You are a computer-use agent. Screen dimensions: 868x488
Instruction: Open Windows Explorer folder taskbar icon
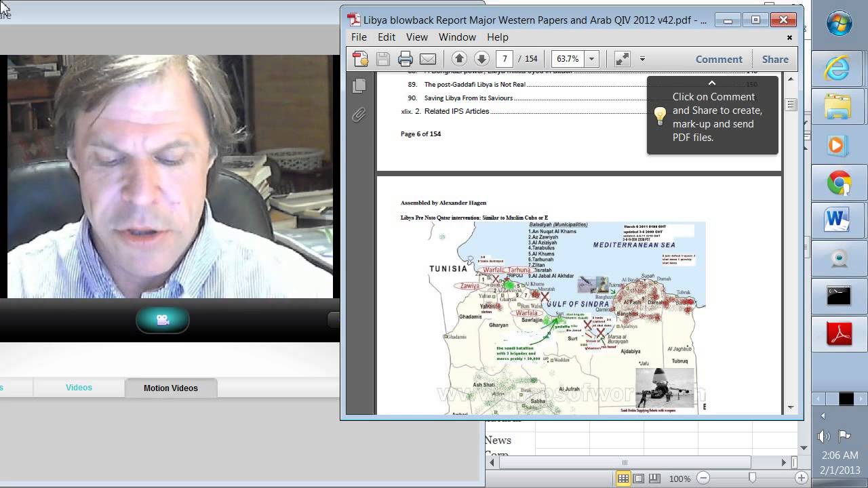coord(839,106)
